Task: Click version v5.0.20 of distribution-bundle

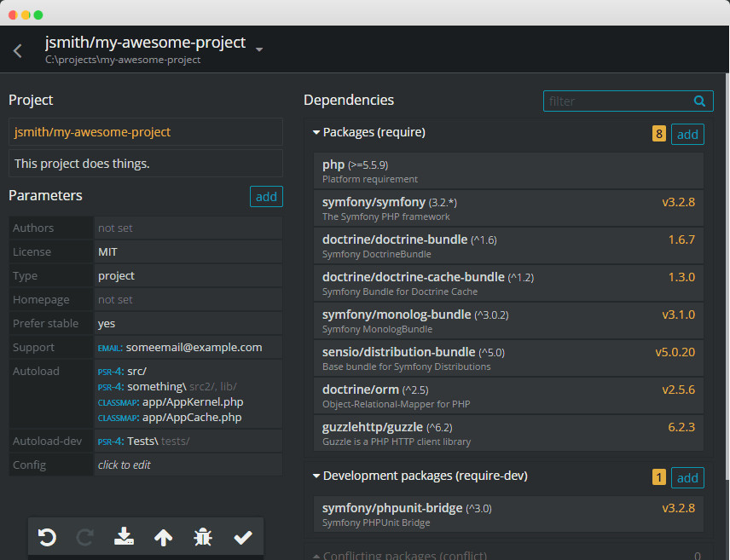Action: [675, 352]
